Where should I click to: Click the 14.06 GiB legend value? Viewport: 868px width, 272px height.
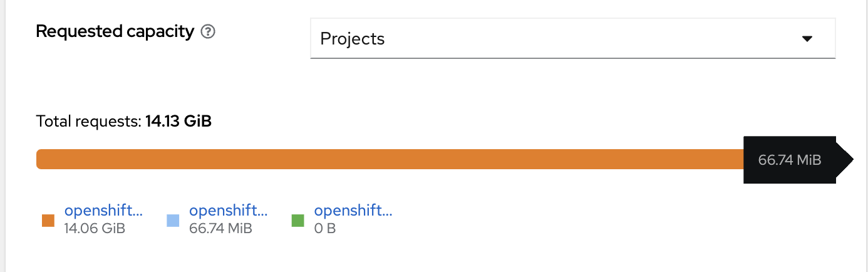click(x=95, y=228)
